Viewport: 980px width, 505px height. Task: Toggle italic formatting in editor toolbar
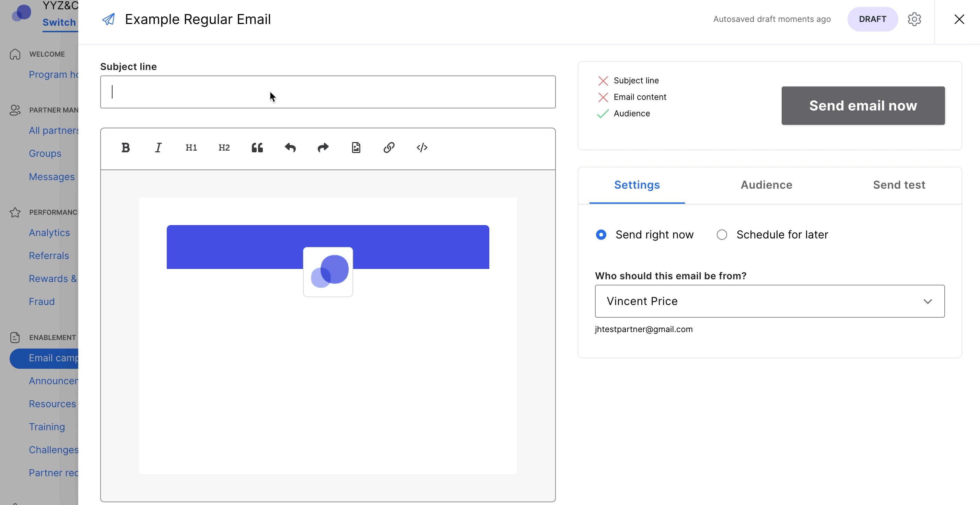click(158, 148)
